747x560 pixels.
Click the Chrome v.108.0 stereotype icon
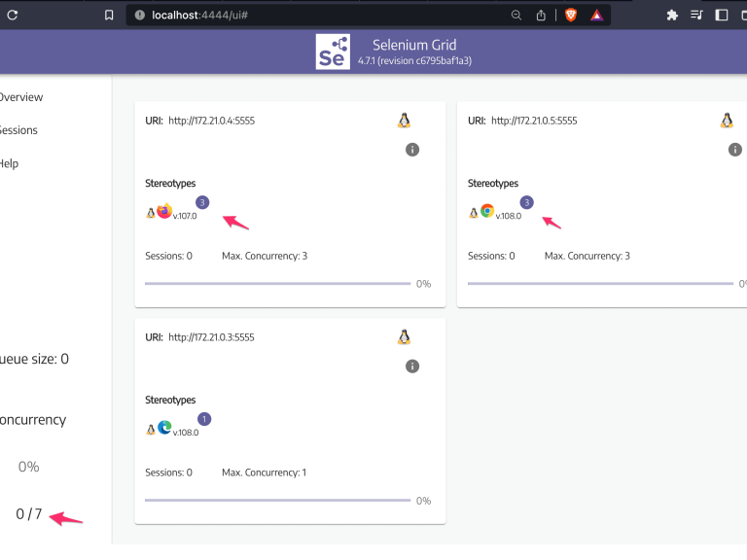(487, 211)
